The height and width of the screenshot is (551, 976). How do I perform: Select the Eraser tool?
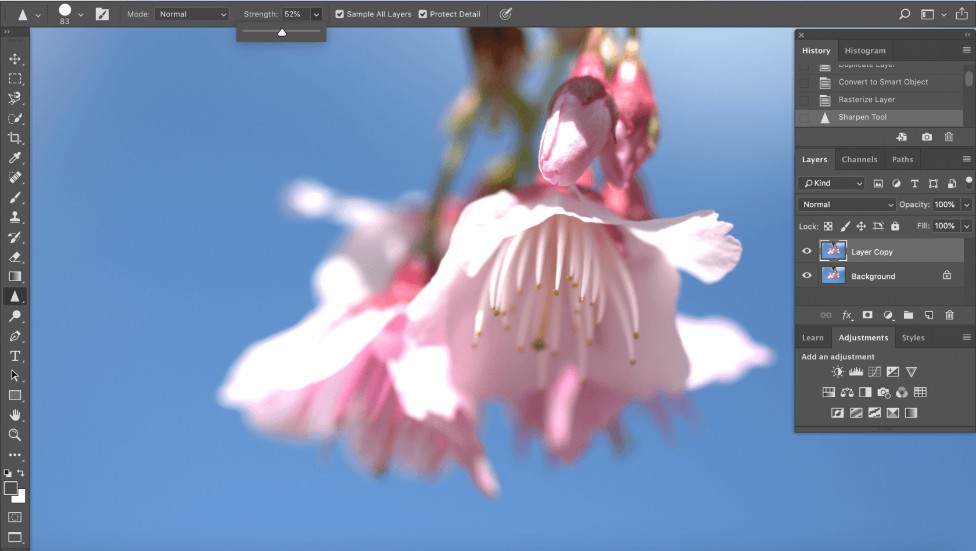[15, 257]
